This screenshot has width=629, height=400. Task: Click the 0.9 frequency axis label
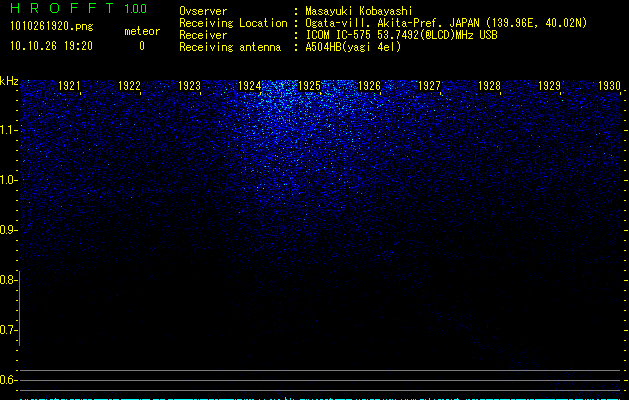click(x=8, y=230)
